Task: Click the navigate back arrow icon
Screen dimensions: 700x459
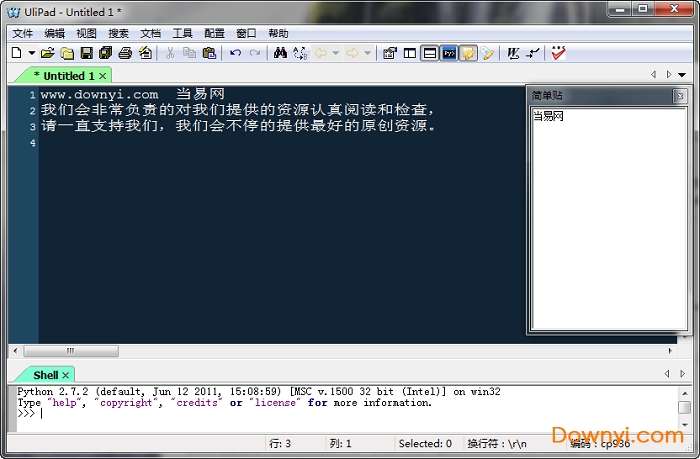Action: [x=320, y=53]
